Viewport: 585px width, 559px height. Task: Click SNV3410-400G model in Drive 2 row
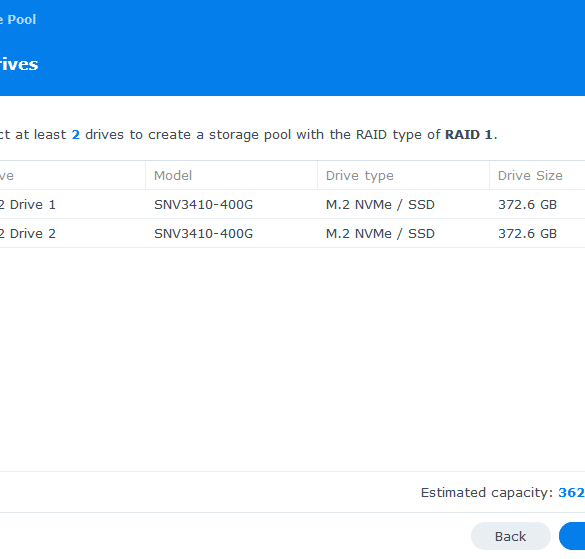(203, 234)
